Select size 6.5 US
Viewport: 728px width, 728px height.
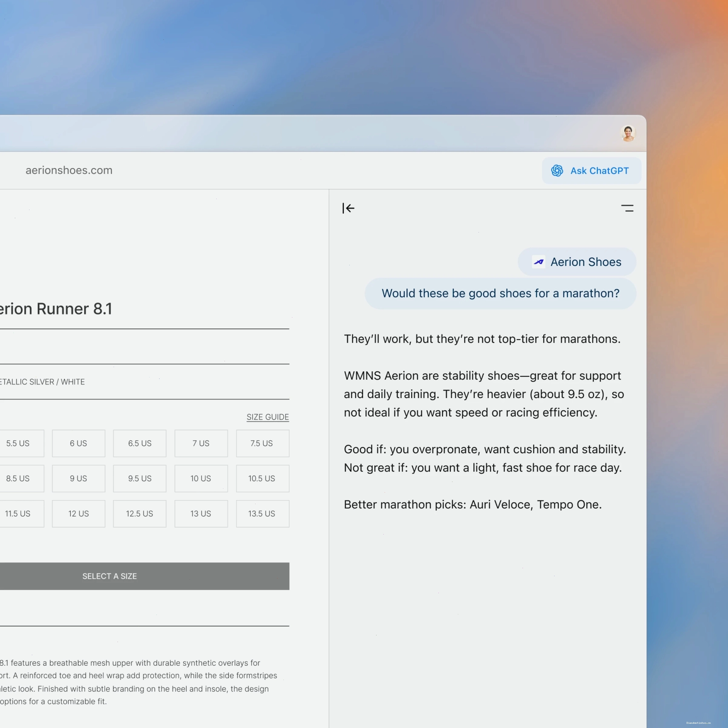pyautogui.click(x=139, y=444)
